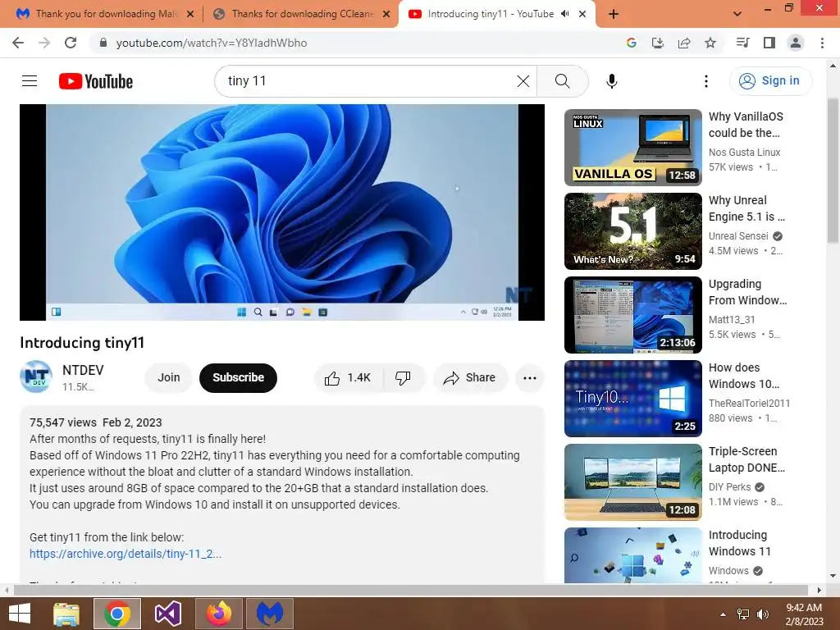Image resolution: width=840 pixels, height=630 pixels.
Task: Click the vertical page scrollbar
Action: coord(833,171)
